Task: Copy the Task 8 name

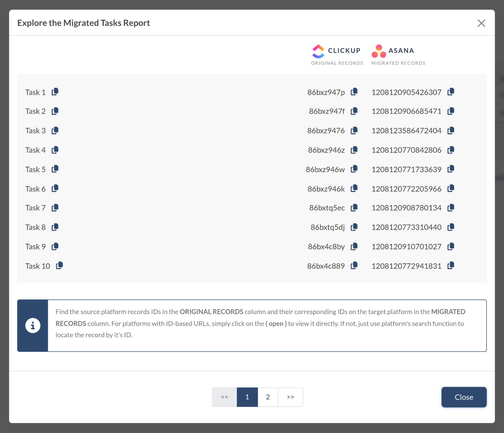Action: click(55, 227)
